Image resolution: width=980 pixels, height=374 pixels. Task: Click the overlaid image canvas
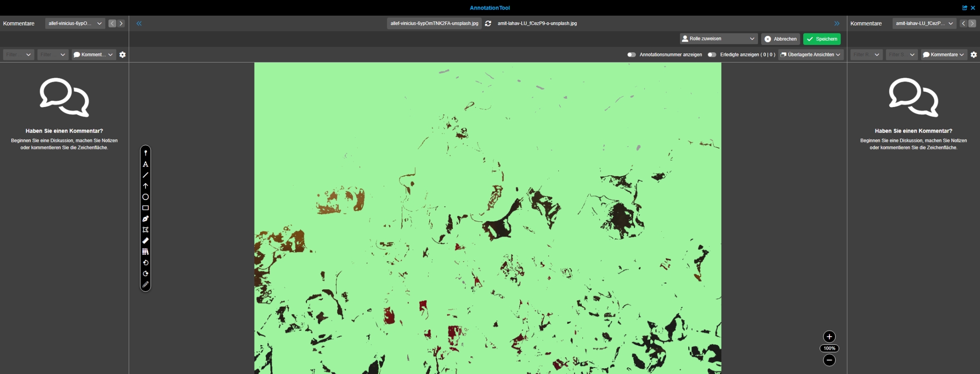coord(488,218)
